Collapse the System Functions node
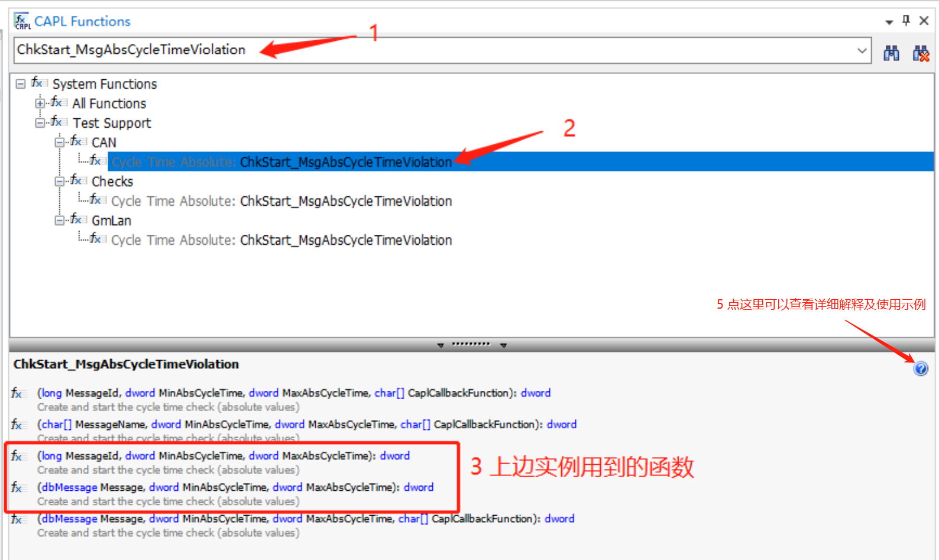This screenshot has width=939, height=560. tap(21, 84)
